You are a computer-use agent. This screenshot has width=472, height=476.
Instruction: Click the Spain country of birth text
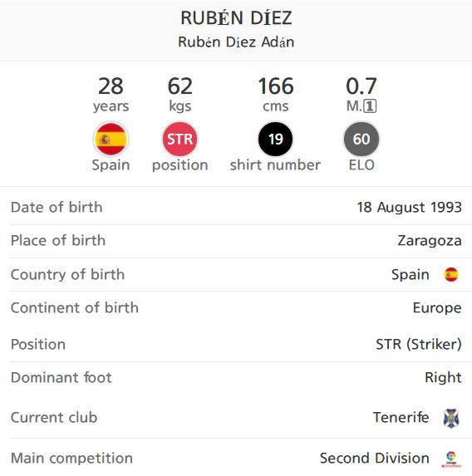(x=411, y=275)
